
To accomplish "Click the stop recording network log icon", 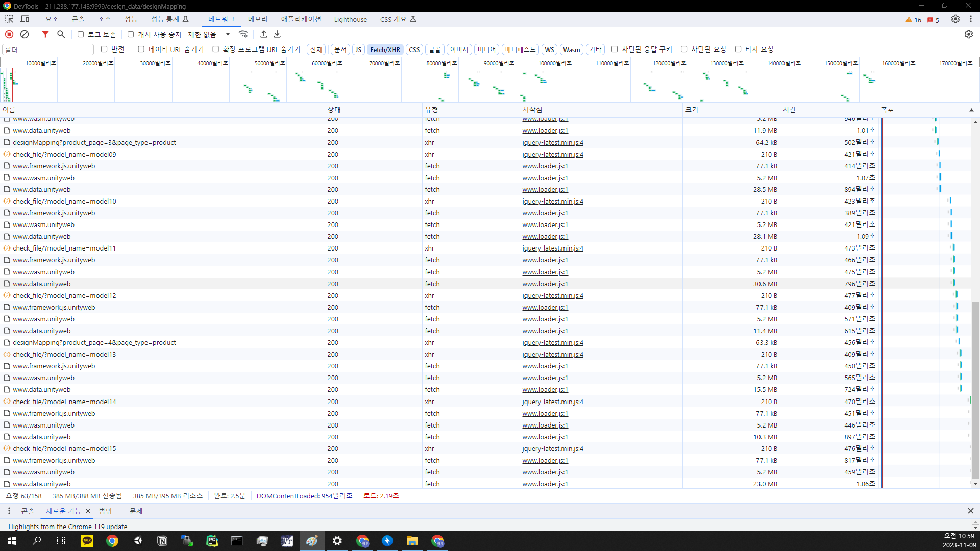I will tap(9, 34).
